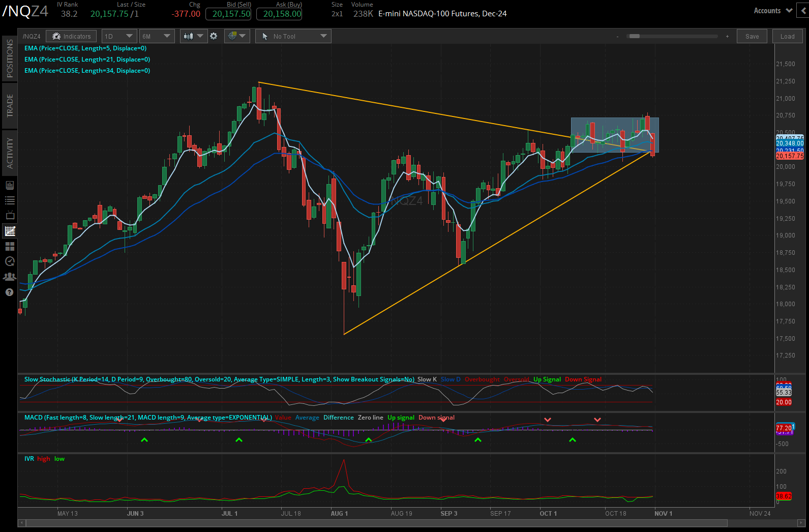Select the IVR study label
809x532 pixels.
coord(29,459)
